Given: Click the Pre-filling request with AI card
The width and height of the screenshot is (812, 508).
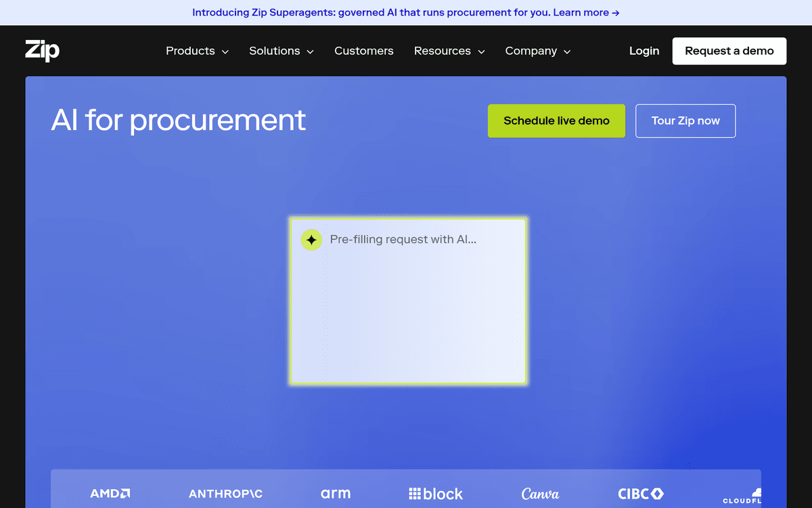Looking at the screenshot, I should [408, 301].
